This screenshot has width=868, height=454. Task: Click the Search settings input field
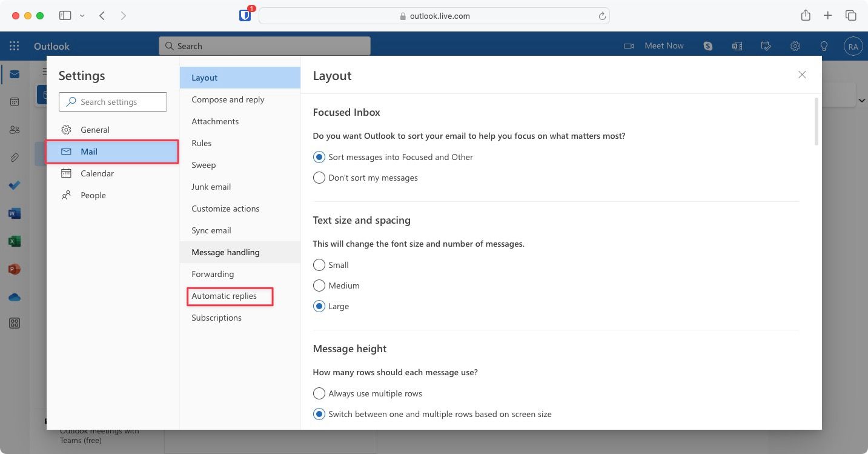[113, 102]
